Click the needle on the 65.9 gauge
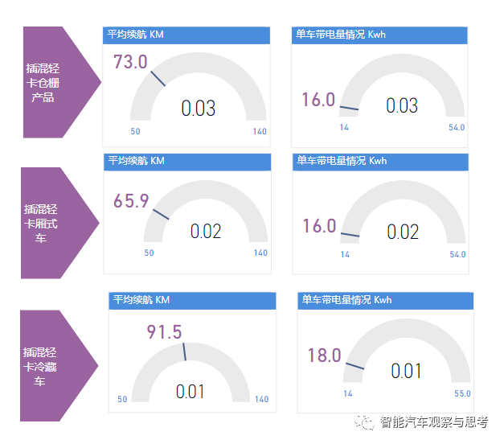The width and height of the screenshot is (504, 444). [x=161, y=215]
